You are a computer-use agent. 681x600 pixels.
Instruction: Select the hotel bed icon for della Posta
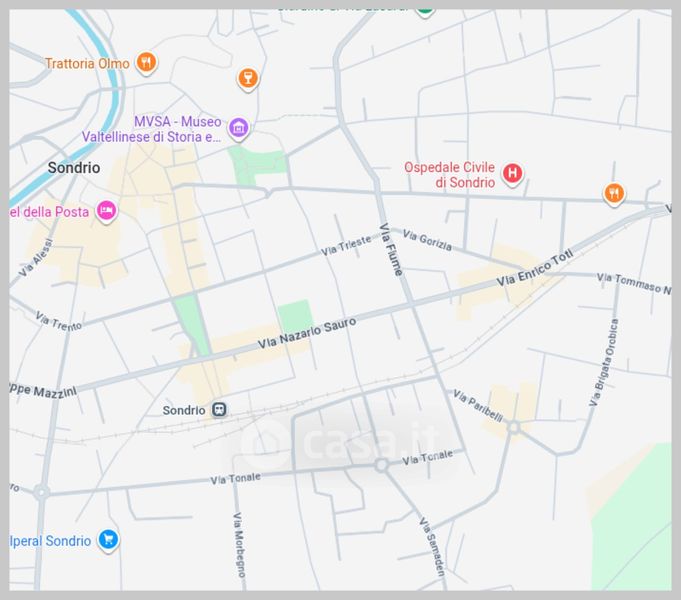point(106,211)
